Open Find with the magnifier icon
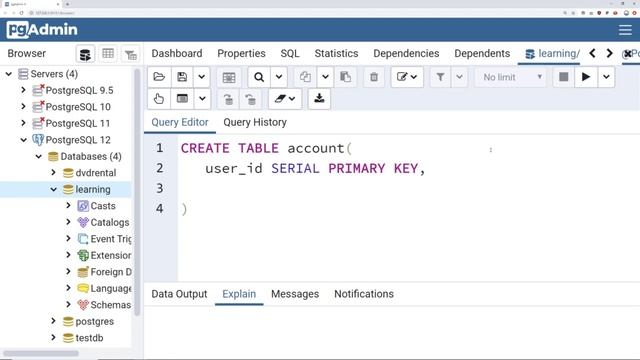 259,77
